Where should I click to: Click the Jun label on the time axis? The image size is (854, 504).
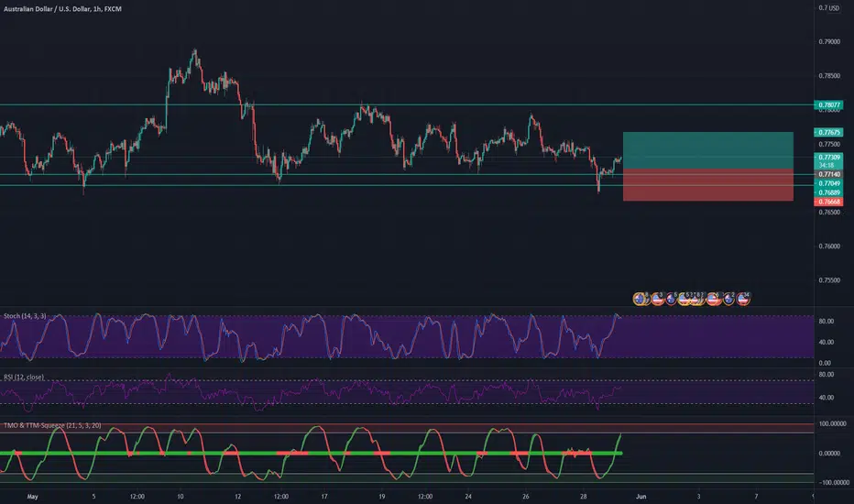click(x=641, y=497)
